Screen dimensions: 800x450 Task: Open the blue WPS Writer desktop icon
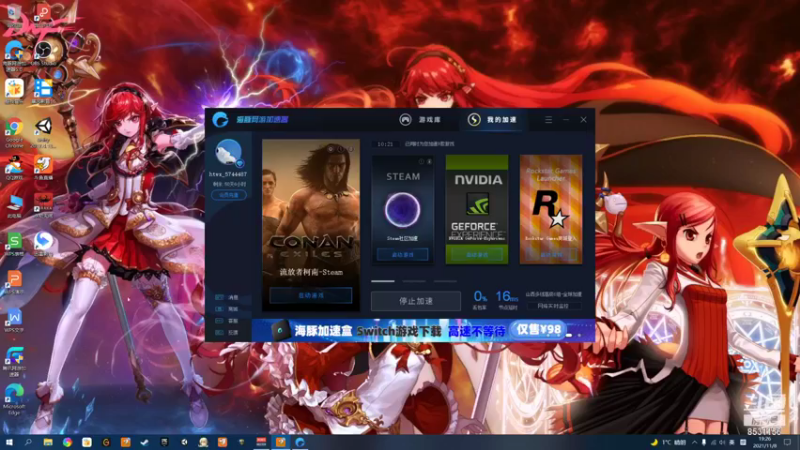[x=14, y=319]
